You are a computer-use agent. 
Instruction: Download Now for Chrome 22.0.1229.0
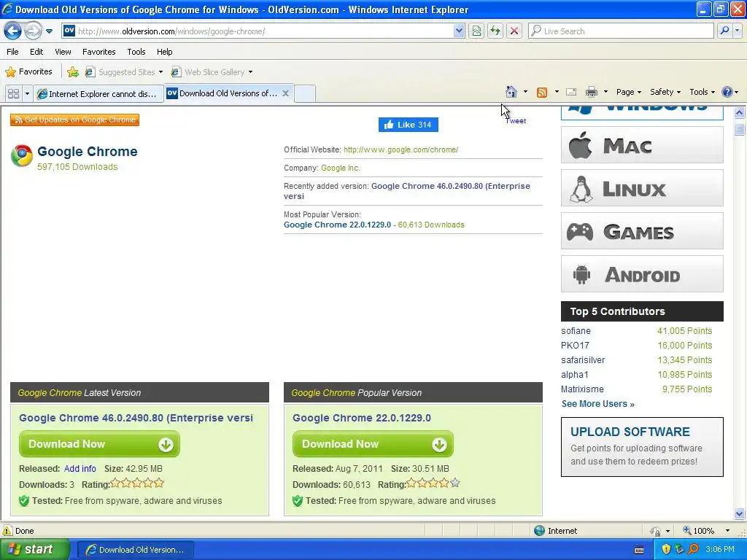373,444
